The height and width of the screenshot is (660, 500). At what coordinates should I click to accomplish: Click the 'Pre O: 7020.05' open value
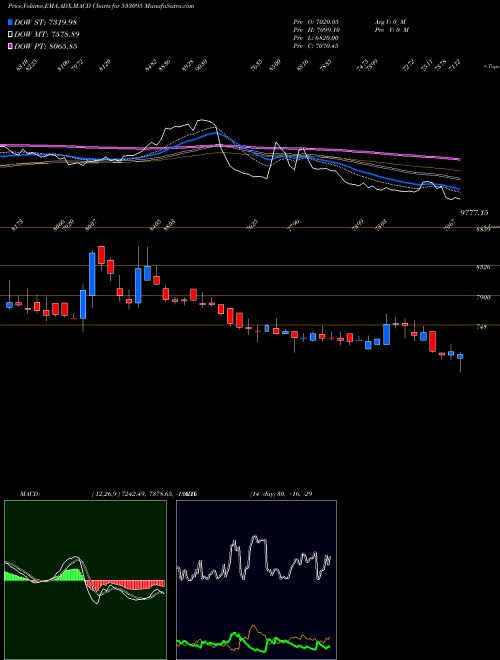click(316, 21)
